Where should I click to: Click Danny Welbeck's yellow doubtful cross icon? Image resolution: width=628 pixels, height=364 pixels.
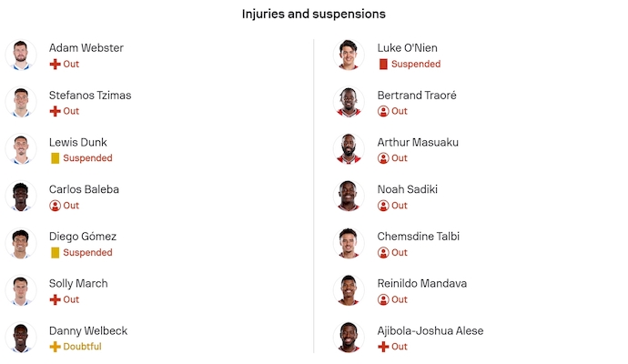[55, 347]
